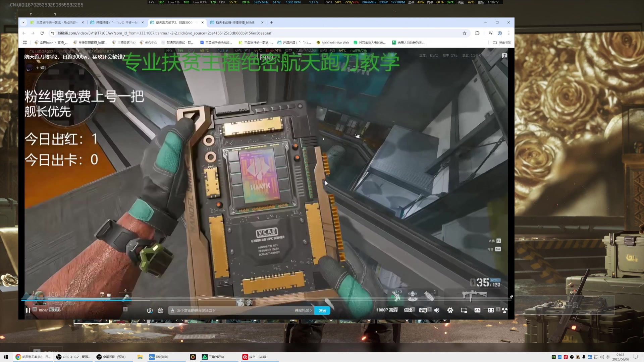Open the 辛巴imb 直播 bookmark

pos(51,43)
